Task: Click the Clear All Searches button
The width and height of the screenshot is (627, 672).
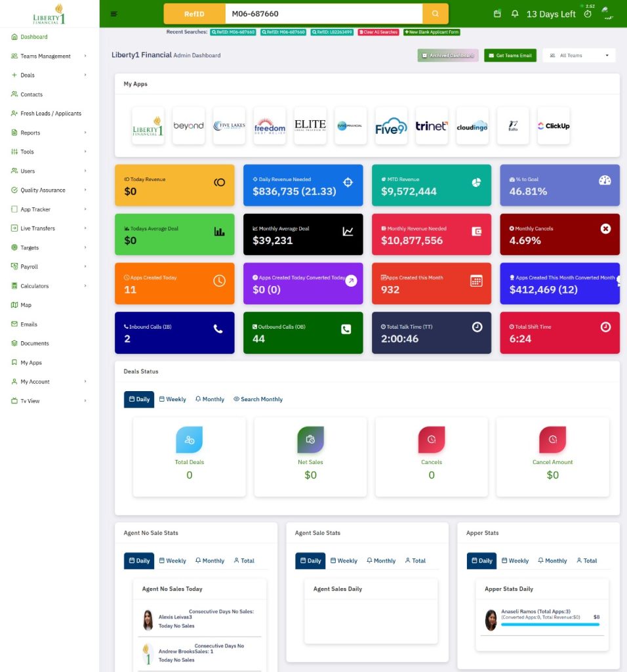Action: (x=378, y=32)
